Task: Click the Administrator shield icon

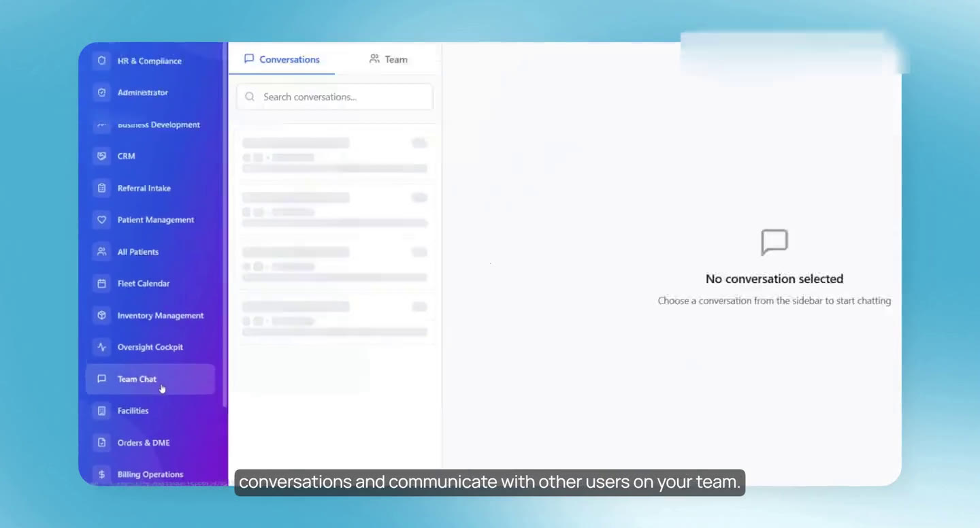Action: 102,93
